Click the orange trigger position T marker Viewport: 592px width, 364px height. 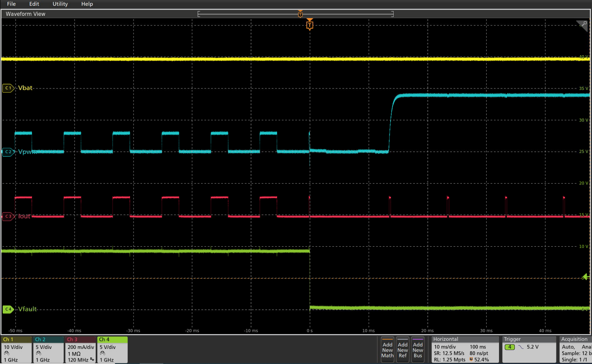(310, 25)
